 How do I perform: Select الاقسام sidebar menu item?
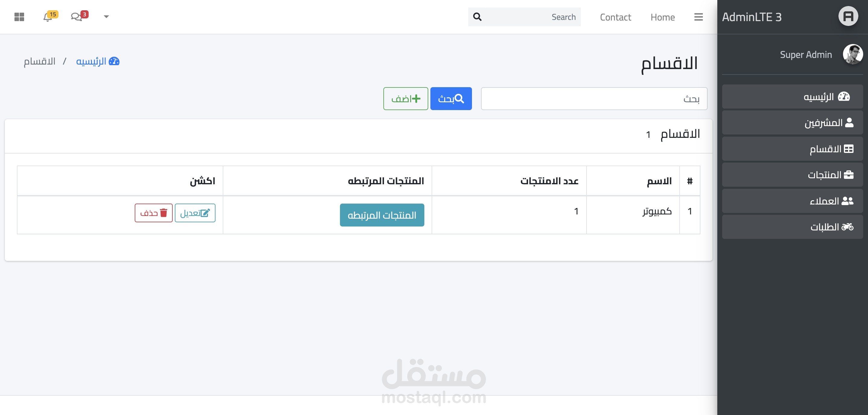pos(792,149)
